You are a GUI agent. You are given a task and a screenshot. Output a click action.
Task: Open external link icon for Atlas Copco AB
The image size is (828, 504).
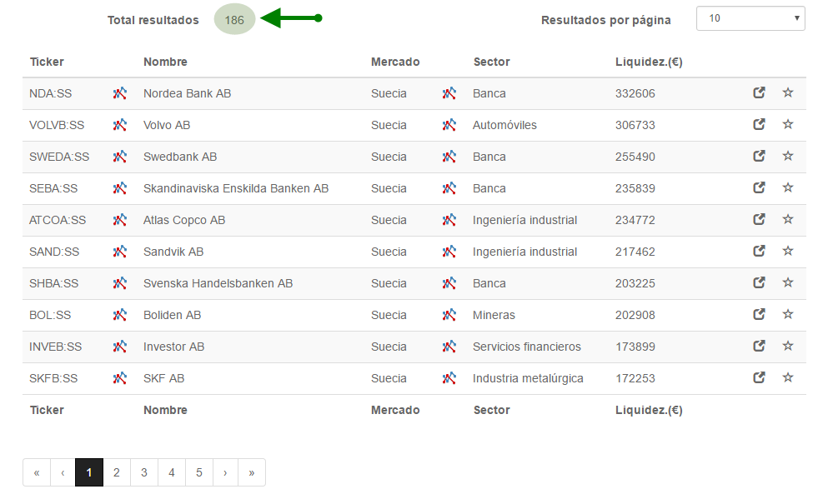(759, 220)
